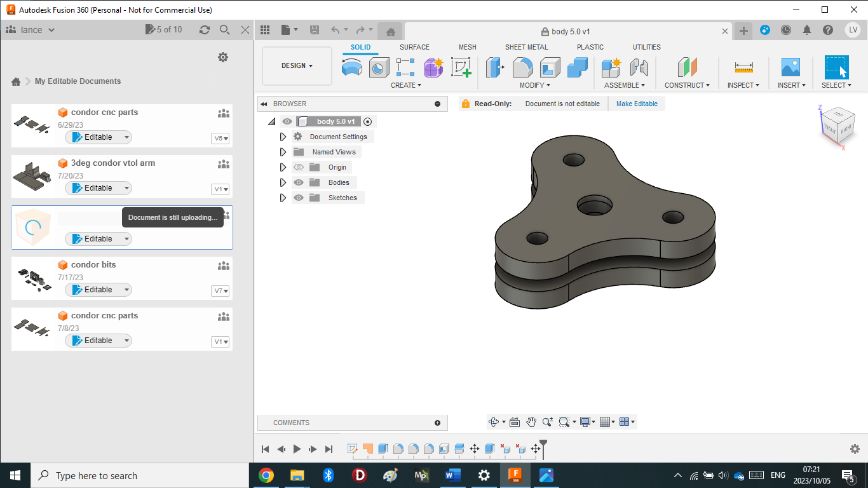
Task: Open search in the data panel
Action: click(224, 30)
